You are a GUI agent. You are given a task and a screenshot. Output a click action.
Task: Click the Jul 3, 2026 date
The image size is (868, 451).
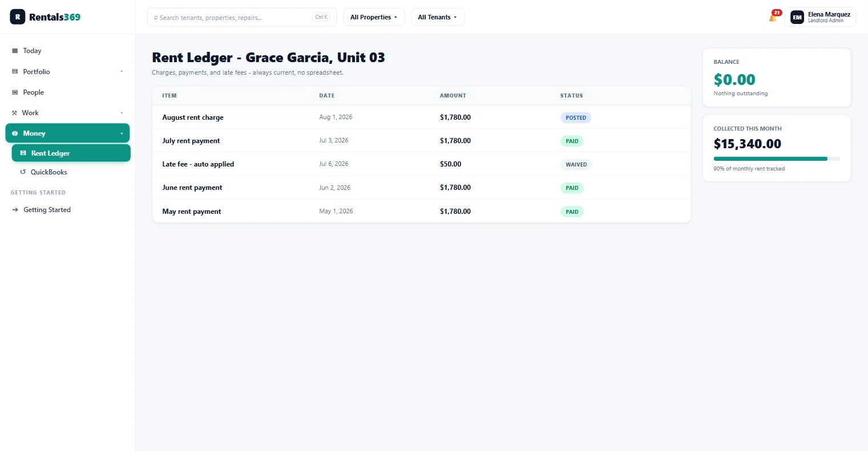click(333, 140)
